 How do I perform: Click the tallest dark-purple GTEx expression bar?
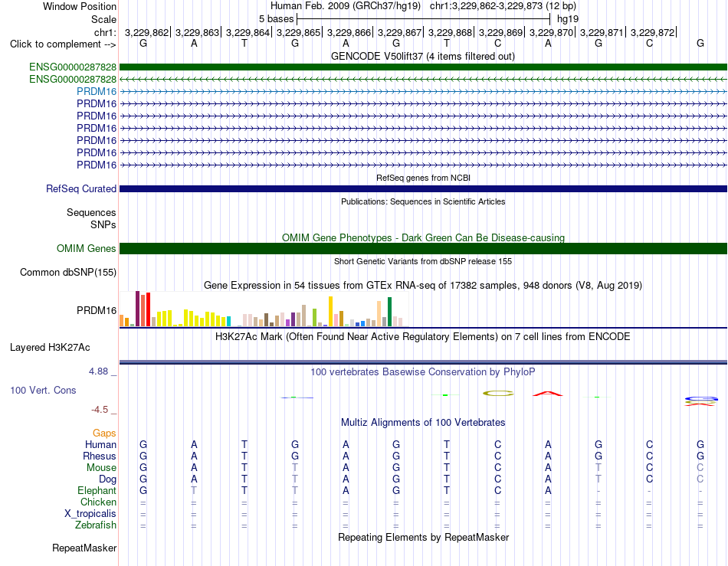click(x=137, y=309)
